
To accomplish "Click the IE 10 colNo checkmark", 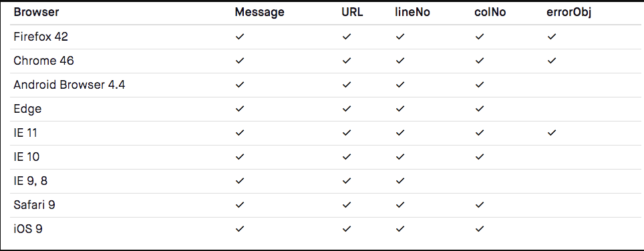I will pos(479,157).
